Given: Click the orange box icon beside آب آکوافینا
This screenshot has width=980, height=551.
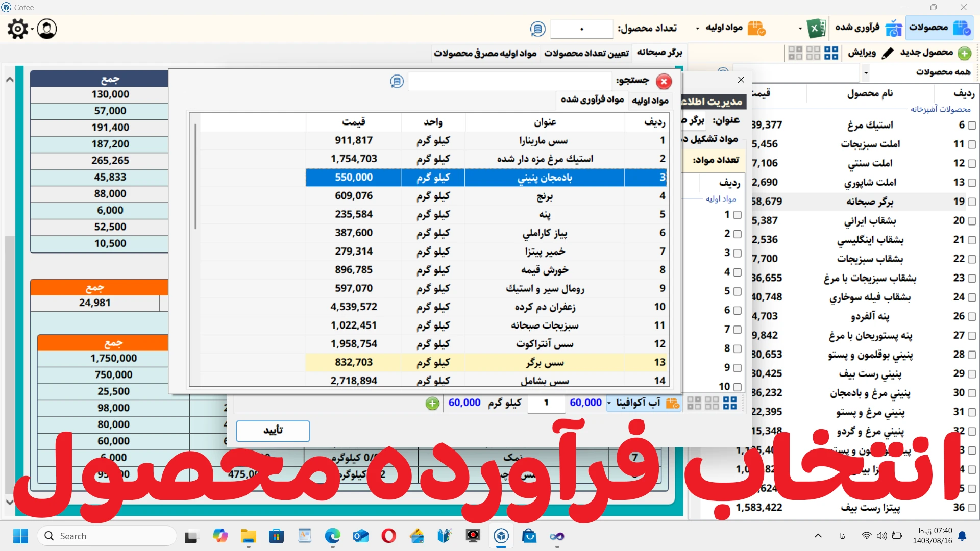Looking at the screenshot, I should [673, 403].
